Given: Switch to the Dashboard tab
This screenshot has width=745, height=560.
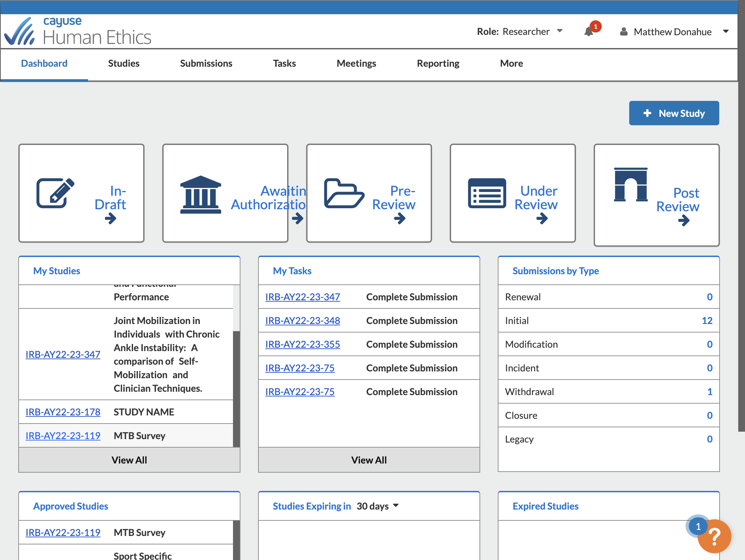Looking at the screenshot, I should (44, 64).
